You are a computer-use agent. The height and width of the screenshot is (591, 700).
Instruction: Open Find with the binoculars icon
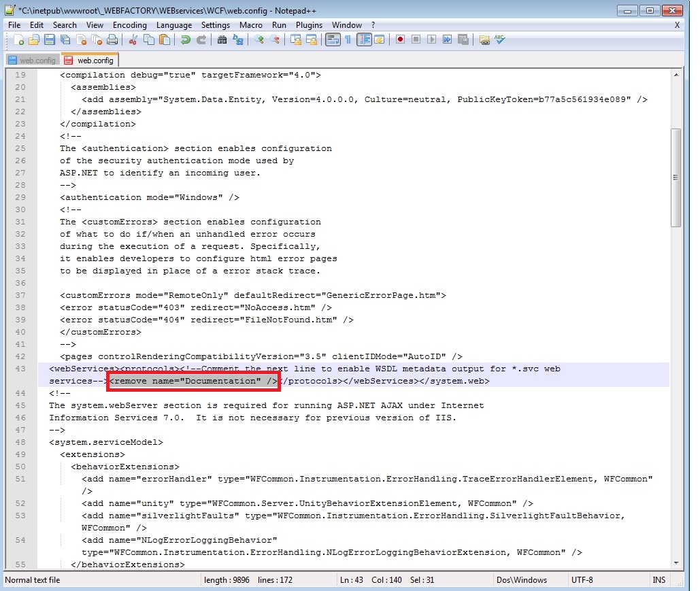tap(222, 40)
